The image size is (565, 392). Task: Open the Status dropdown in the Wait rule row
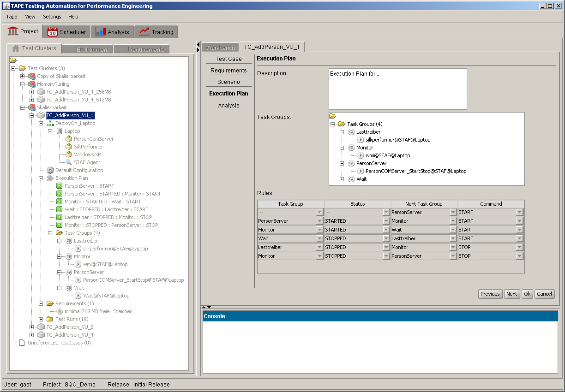[386, 238]
